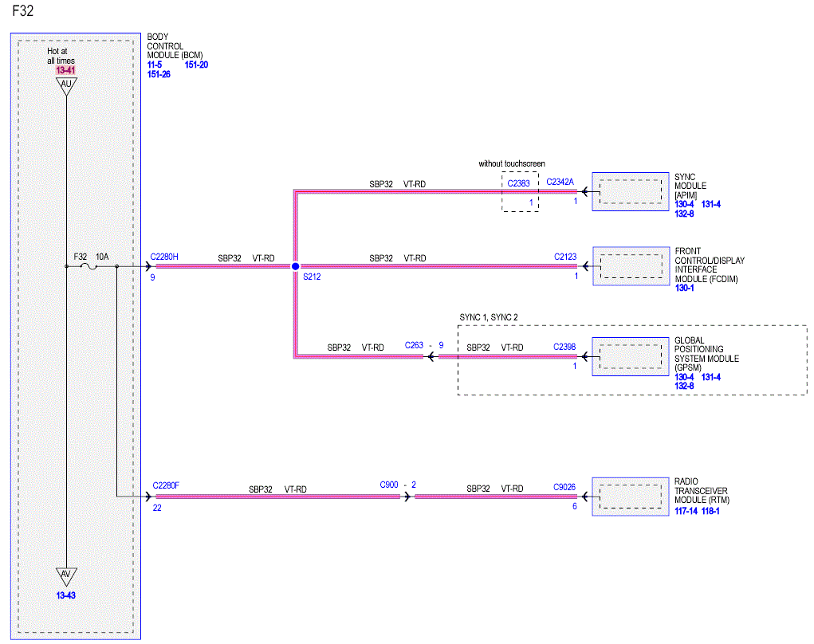The image size is (814, 644).
Task: Click the AU triangle connector symbol
Action: pos(66,86)
